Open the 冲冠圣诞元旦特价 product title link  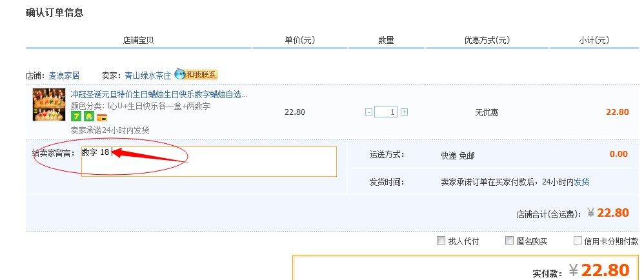point(159,95)
